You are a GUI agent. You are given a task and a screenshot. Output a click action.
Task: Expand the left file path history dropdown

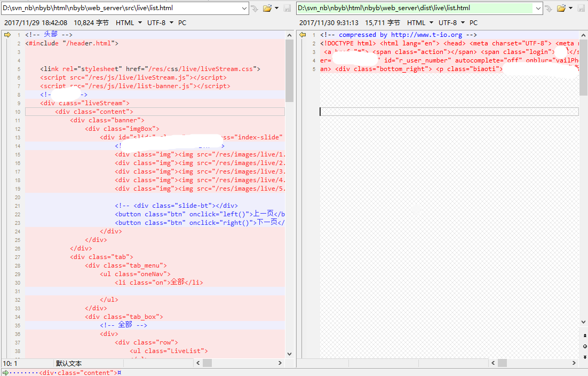coord(244,8)
